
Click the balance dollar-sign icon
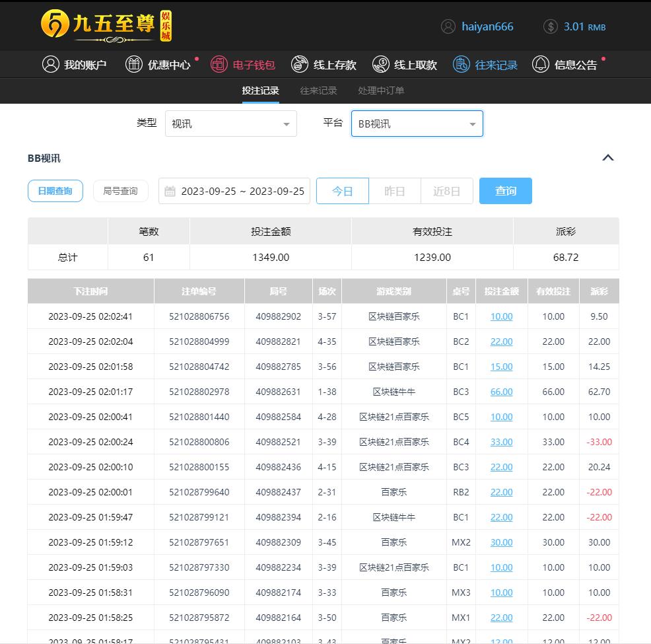pos(550,26)
